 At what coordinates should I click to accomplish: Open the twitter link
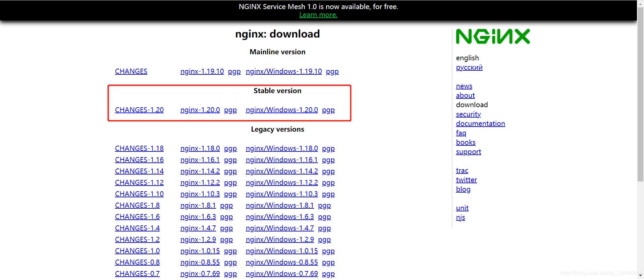(x=466, y=180)
